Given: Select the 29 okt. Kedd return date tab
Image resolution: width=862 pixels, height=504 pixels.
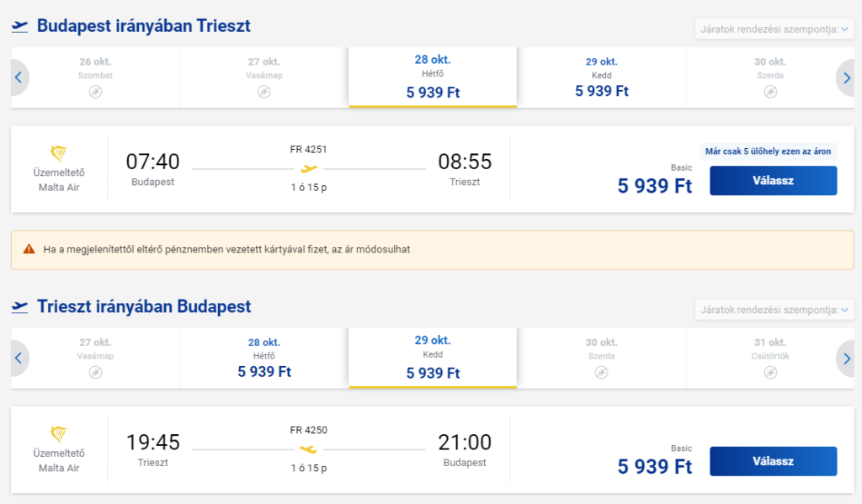Looking at the screenshot, I should click(x=433, y=358).
